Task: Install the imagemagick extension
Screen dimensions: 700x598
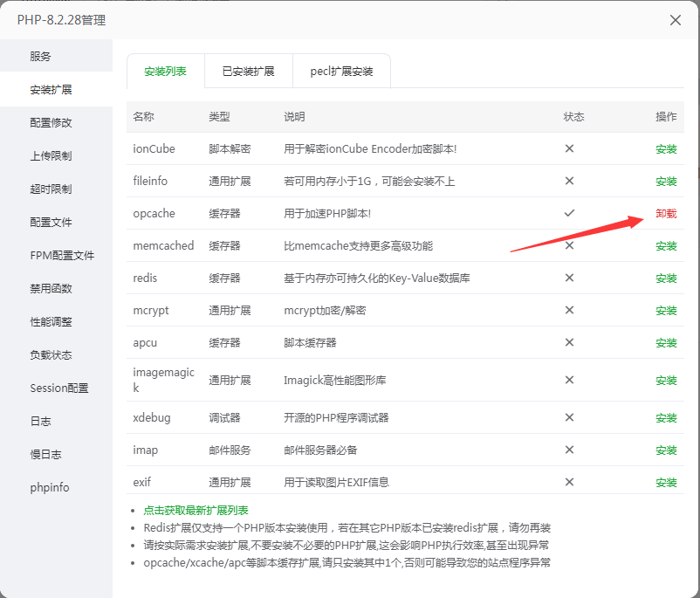Action: (x=666, y=381)
